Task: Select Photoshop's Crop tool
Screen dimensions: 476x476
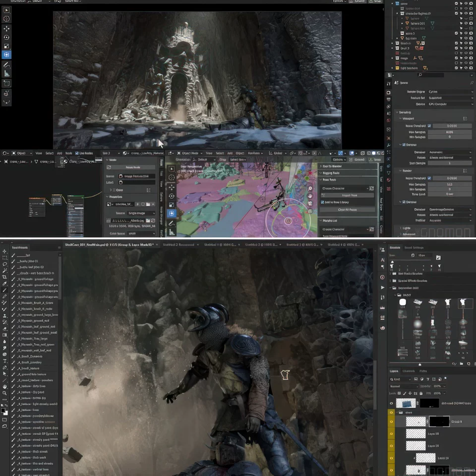Action: [4, 277]
